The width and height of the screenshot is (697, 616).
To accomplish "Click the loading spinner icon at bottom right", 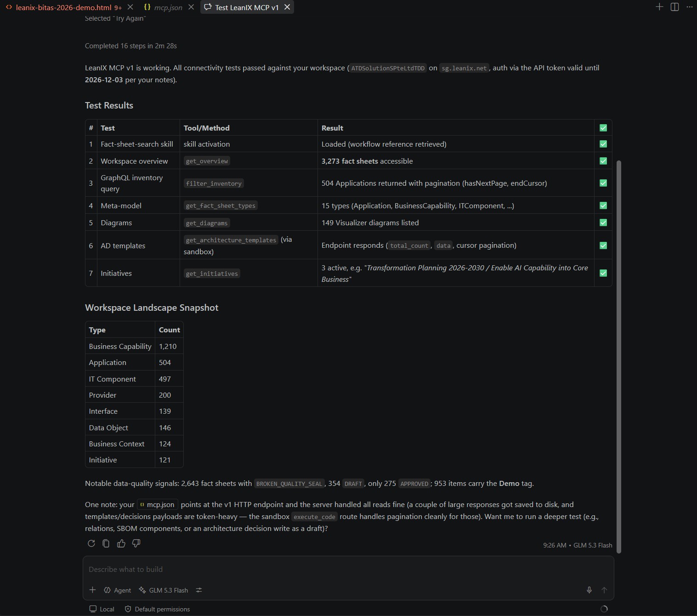I will 604,609.
